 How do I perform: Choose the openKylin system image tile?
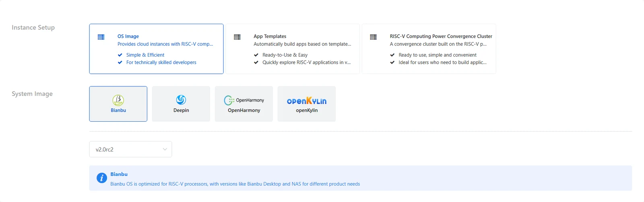[307, 104]
